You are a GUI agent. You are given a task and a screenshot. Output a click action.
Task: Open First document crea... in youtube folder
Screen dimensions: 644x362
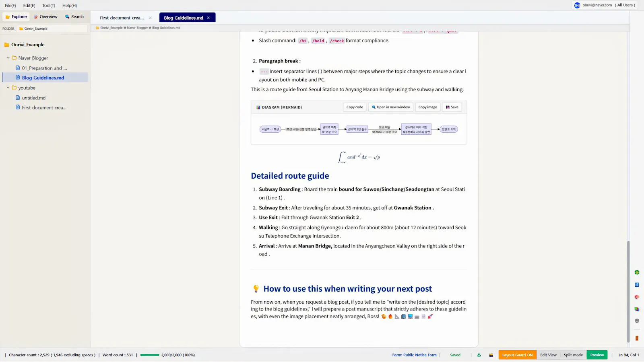(44, 108)
